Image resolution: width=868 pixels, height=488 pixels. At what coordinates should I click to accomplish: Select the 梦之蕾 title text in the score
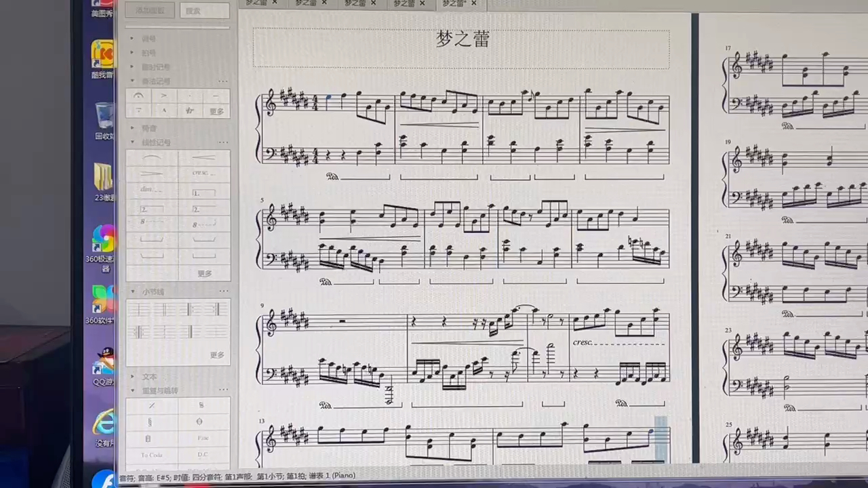tap(462, 39)
